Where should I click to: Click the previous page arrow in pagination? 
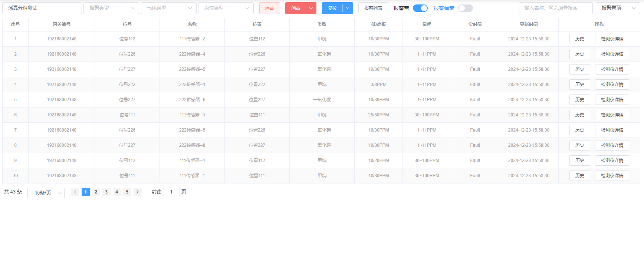(x=75, y=192)
